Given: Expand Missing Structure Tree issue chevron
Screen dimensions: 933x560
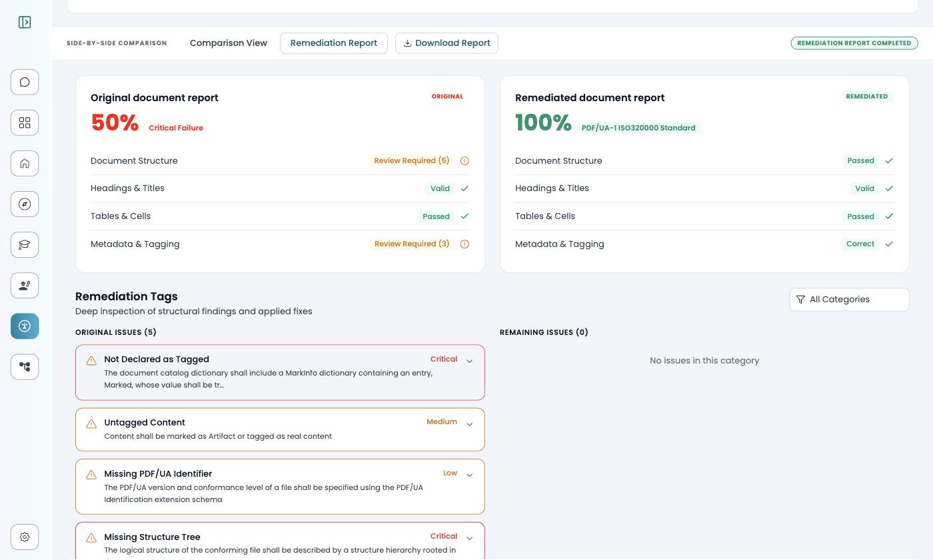Looking at the screenshot, I should [469, 538].
